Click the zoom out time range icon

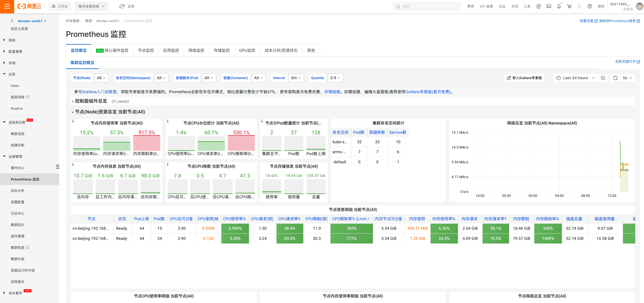tap(603, 78)
